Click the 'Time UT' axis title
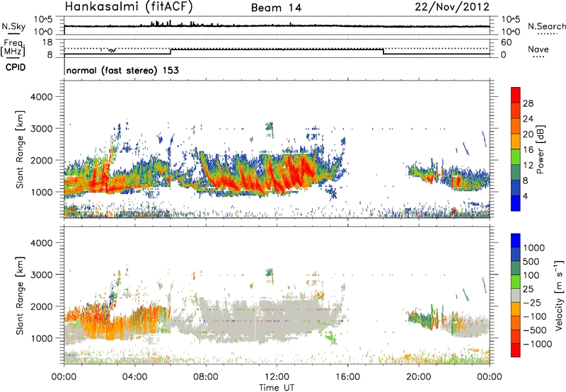The width and height of the screenshot is (566, 392). point(277,387)
